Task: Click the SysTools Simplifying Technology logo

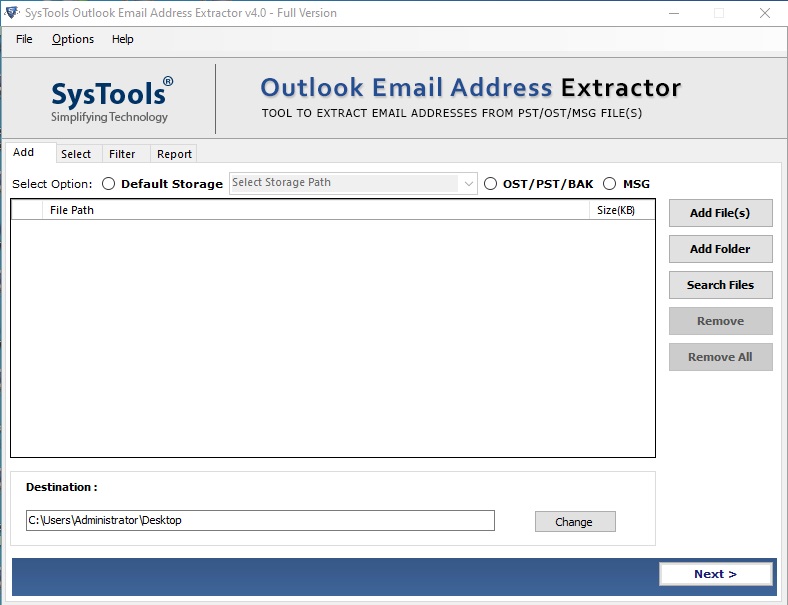Action: (x=112, y=100)
